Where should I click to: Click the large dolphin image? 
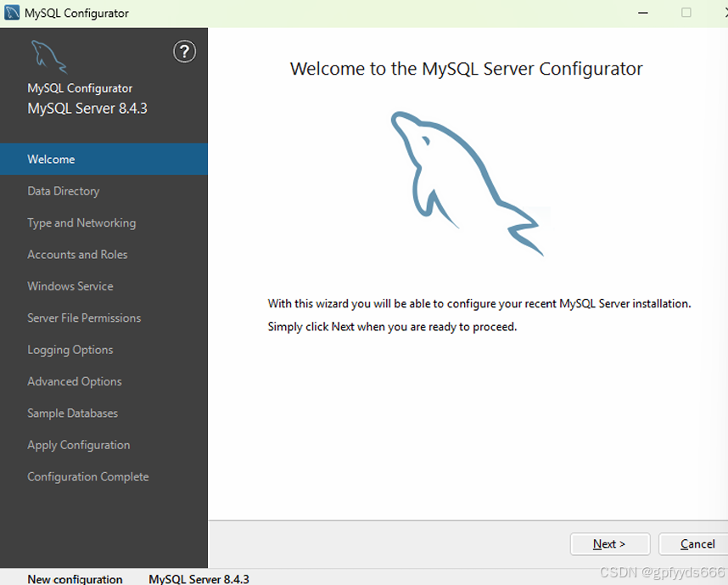(467, 183)
